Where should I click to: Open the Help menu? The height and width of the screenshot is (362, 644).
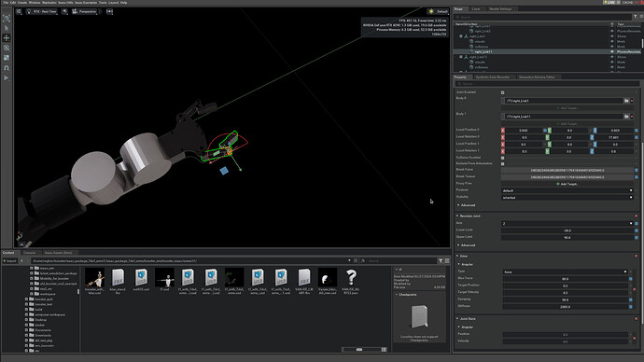click(x=123, y=3)
